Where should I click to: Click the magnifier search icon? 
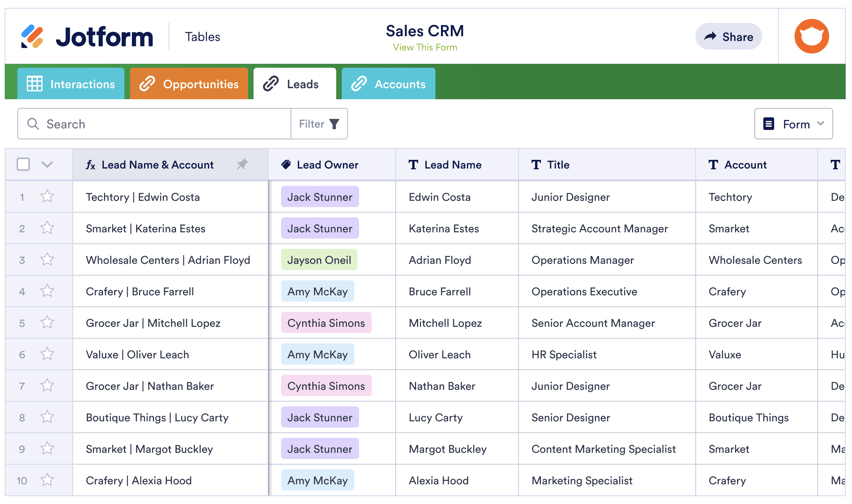[33, 124]
